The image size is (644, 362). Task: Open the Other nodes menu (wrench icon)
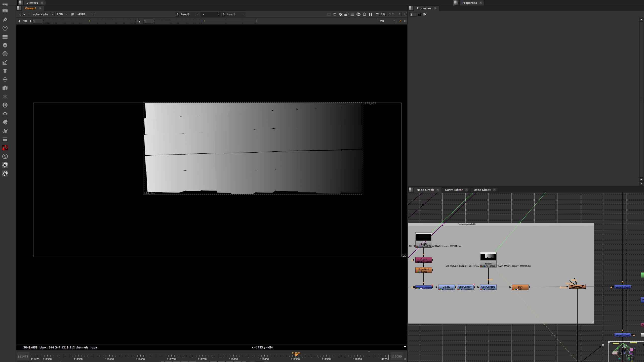(5, 131)
